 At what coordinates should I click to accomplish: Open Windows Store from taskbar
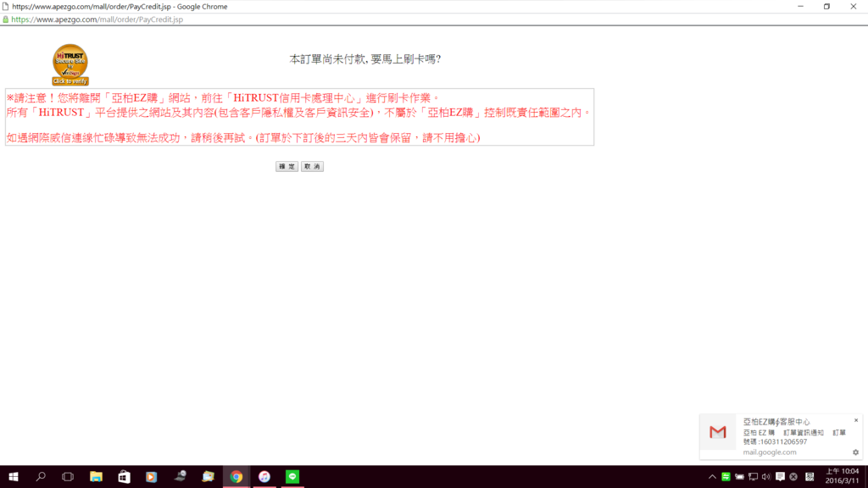point(124,476)
